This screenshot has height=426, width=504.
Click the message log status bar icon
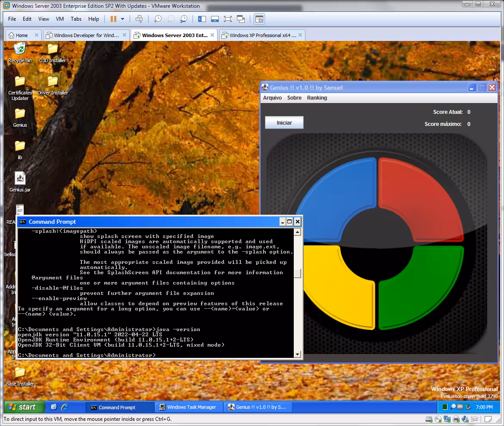pyautogui.click(x=488, y=419)
